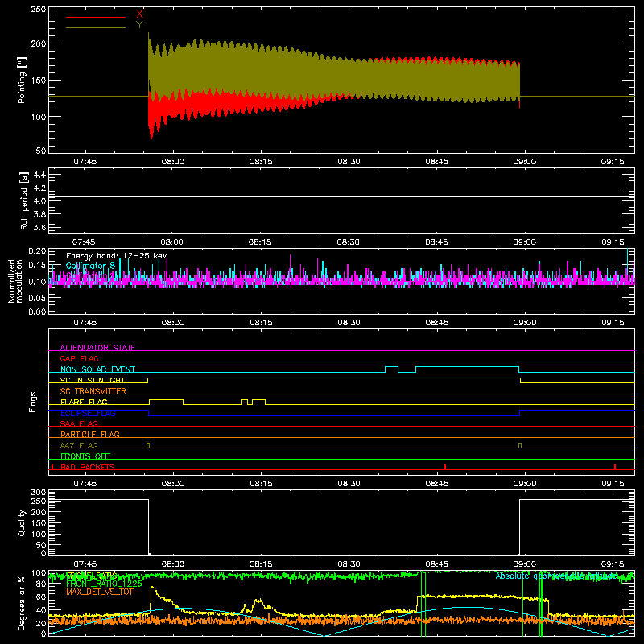644x644 pixels.
Task: Click the ATTENUATOR_STATE flag label
Action: pos(97,348)
